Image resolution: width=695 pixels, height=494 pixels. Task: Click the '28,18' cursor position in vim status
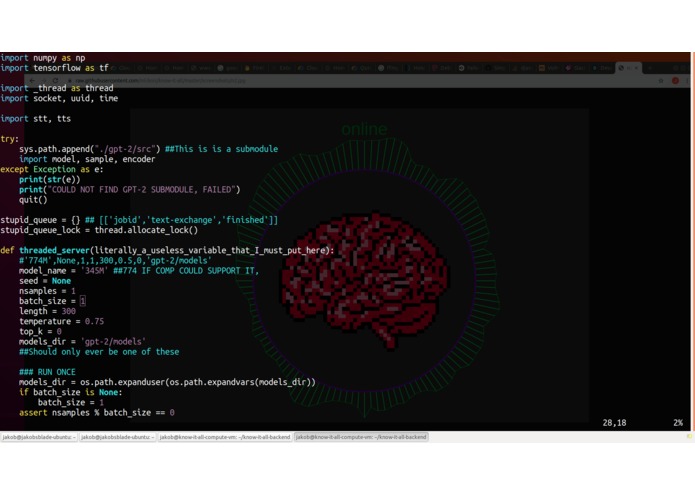tap(614, 423)
